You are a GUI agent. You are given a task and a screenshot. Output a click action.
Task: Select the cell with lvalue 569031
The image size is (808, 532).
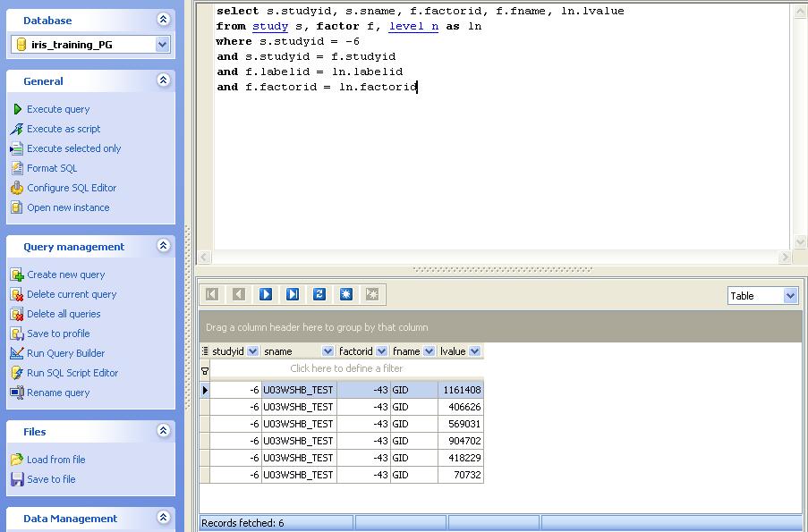tap(461, 424)
